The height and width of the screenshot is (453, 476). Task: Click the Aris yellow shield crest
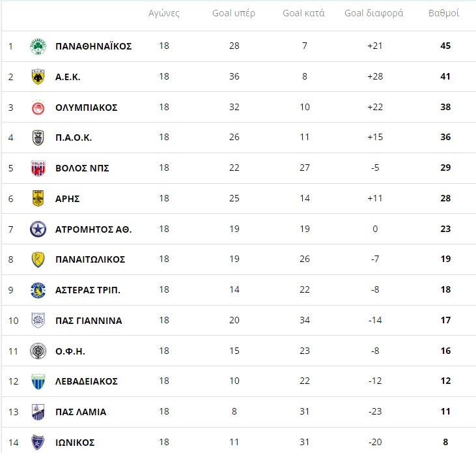(x=38, y=198)
